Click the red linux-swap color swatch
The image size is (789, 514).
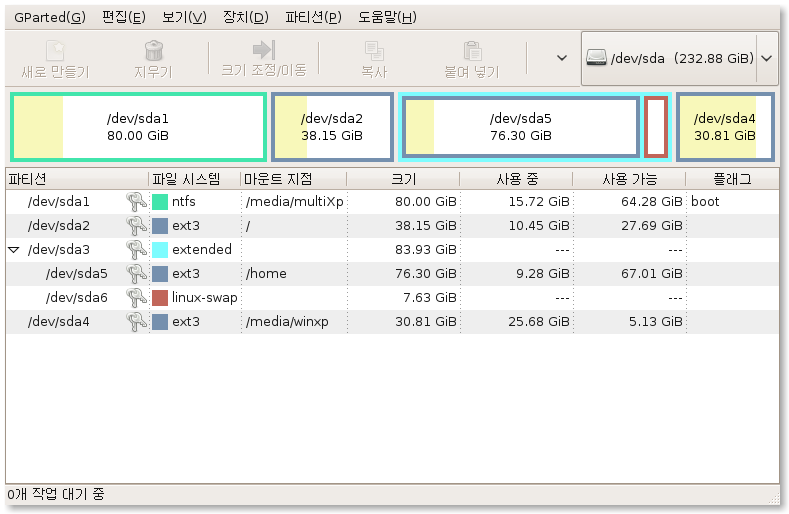(160, 298)
